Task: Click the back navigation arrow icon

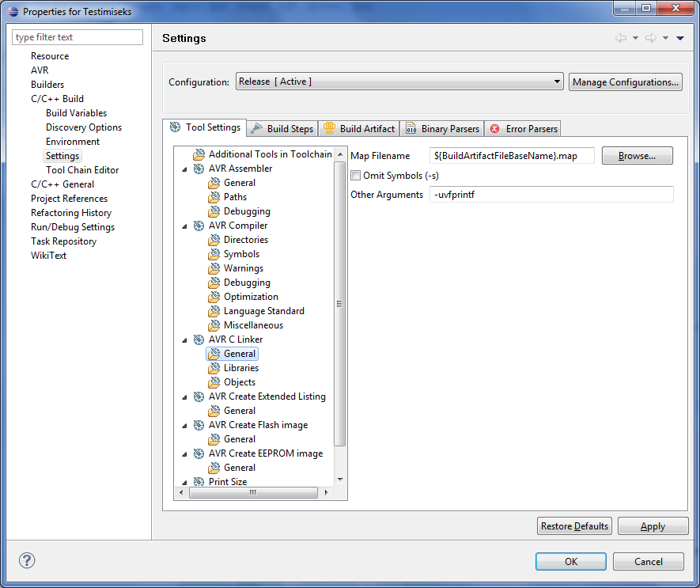Action: point(621,38)
